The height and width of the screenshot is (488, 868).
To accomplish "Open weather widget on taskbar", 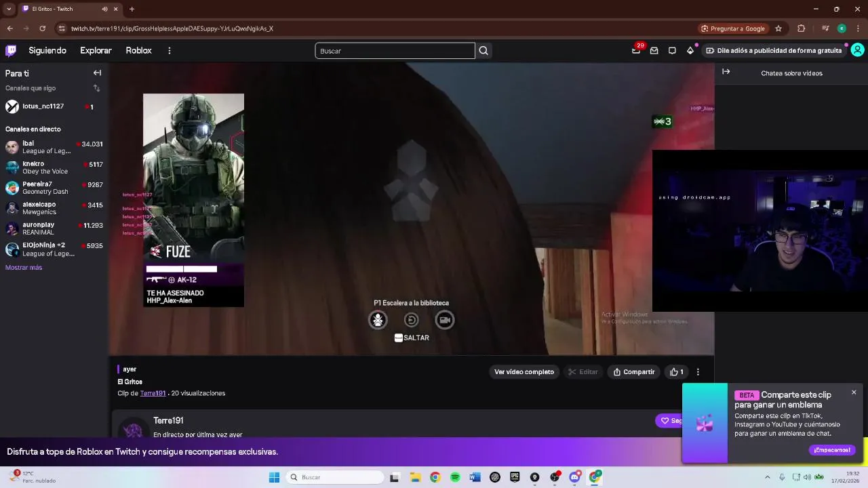I will click(32, 477).
